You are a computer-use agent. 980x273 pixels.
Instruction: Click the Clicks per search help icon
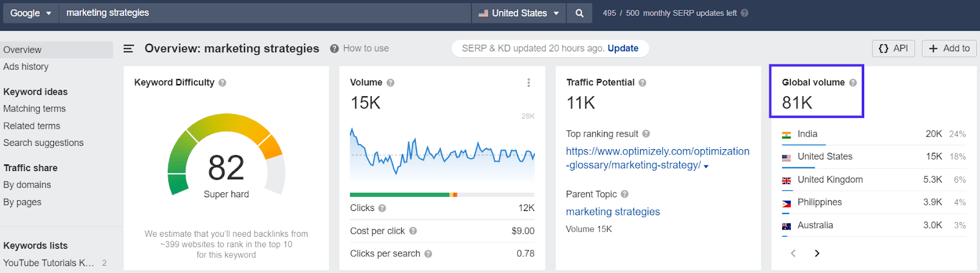[x=428, y=254]
